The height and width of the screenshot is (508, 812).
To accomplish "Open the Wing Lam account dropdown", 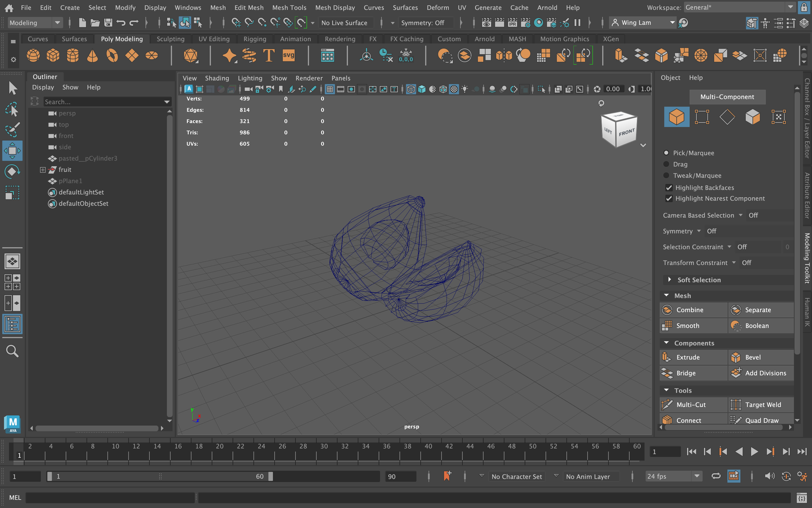I will 643,23.
